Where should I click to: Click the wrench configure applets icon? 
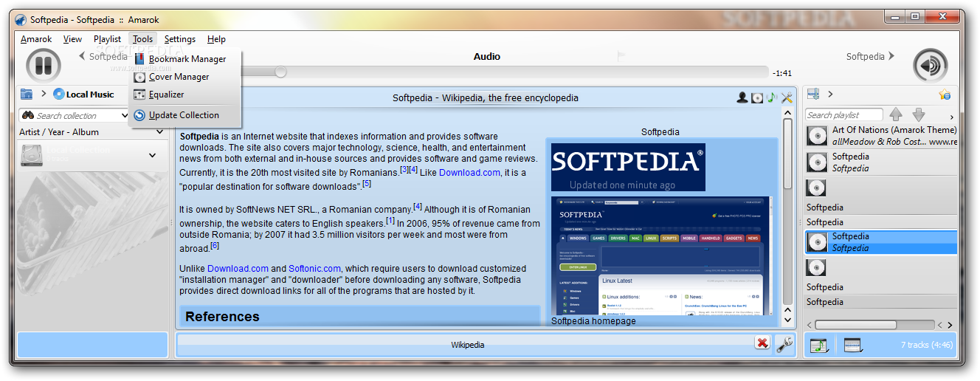click(x=784, y=344)
